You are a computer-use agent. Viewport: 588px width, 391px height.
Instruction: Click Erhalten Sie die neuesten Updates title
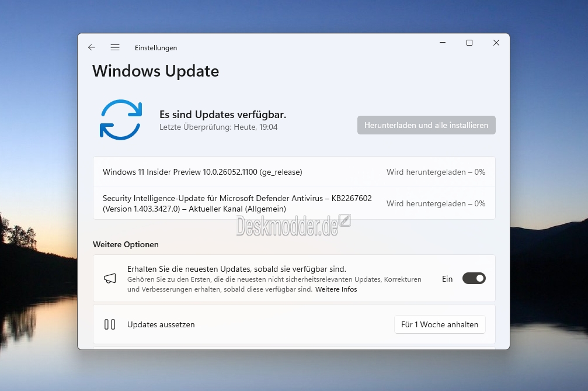[x=236, y=269]
